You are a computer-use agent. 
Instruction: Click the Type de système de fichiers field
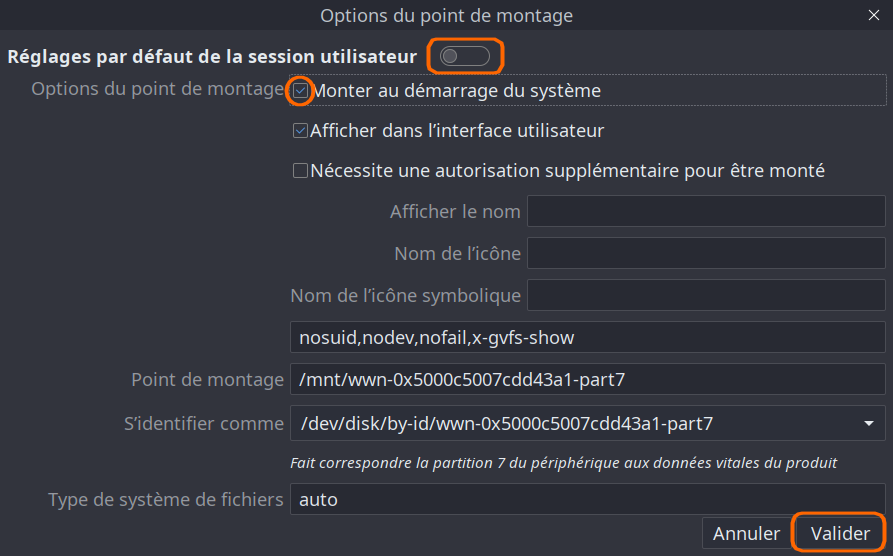pyautogui.click(x=587, y=499)
